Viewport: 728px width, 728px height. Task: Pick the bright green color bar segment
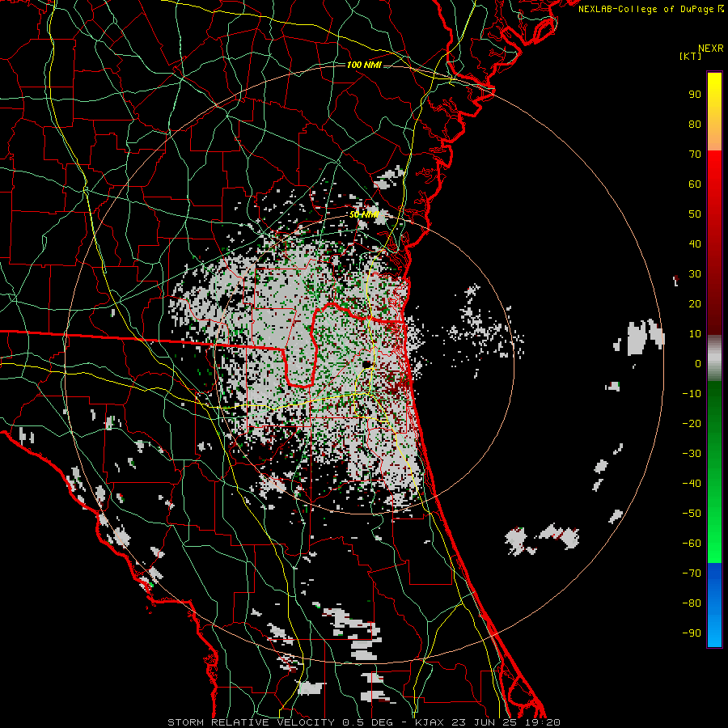tap(714, 472)
